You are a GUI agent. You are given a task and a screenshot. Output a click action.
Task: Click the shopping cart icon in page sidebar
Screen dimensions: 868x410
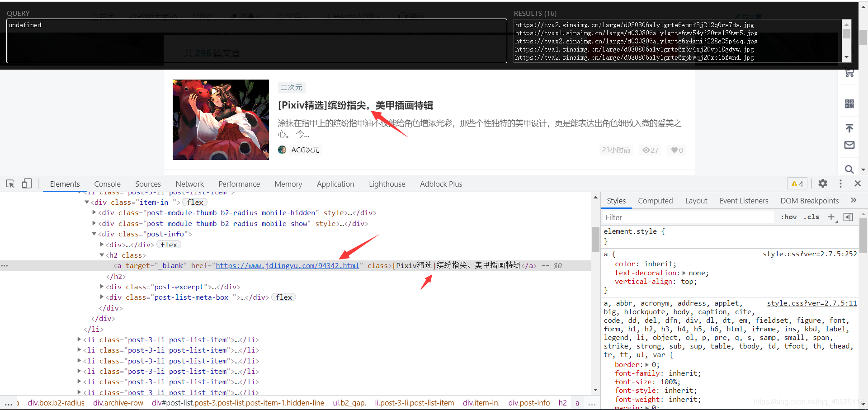tap(849, 73)
